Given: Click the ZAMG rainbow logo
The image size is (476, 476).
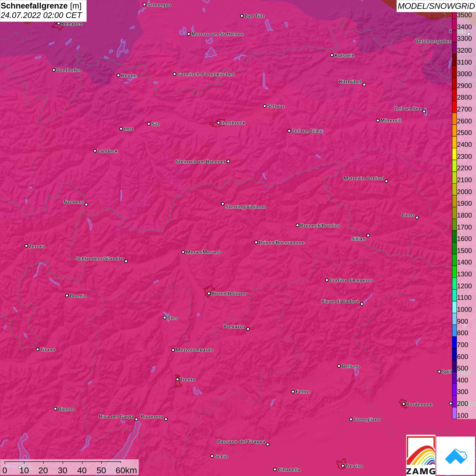Looking at the screenshot, I should [x=421, y=456].
